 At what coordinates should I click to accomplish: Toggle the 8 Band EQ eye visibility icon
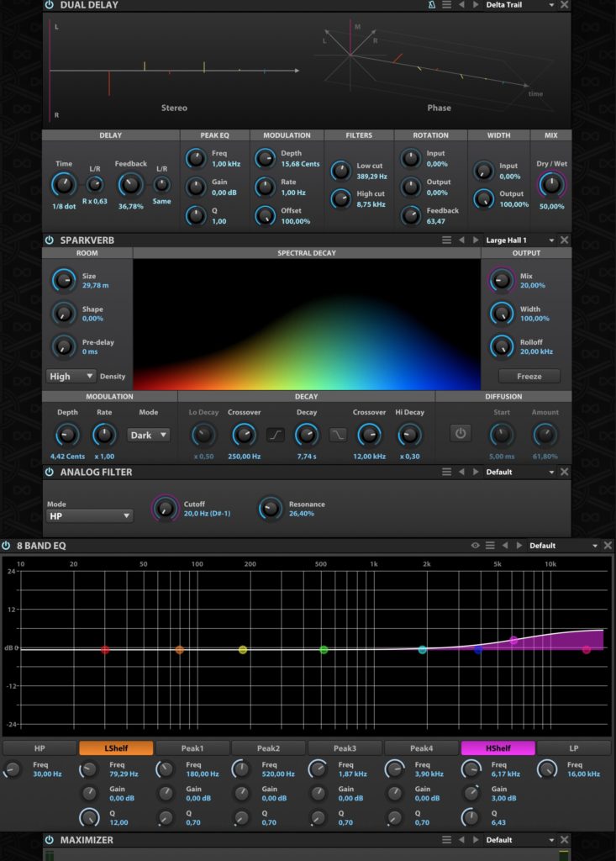(x=476, y=545)
